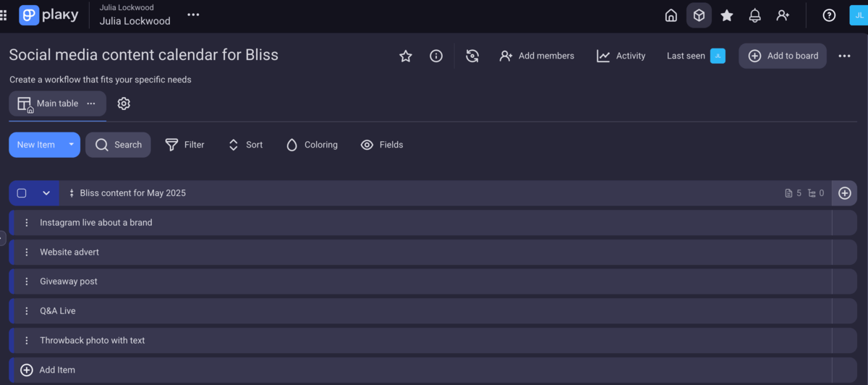Open the Sort options
Screen dimensions: 868x385
(245, 145)
